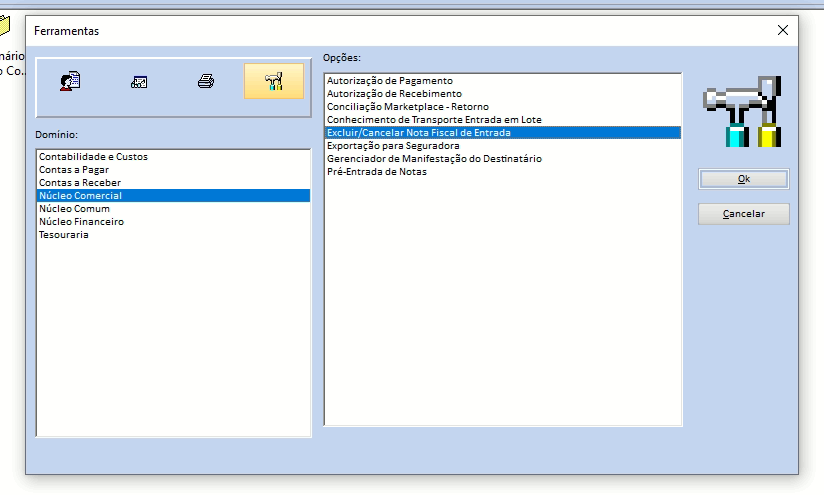Choose Gerenciador de Manifestação do Destinatário
The width and height of the screenshot is (824, 495).
point(503,159)
